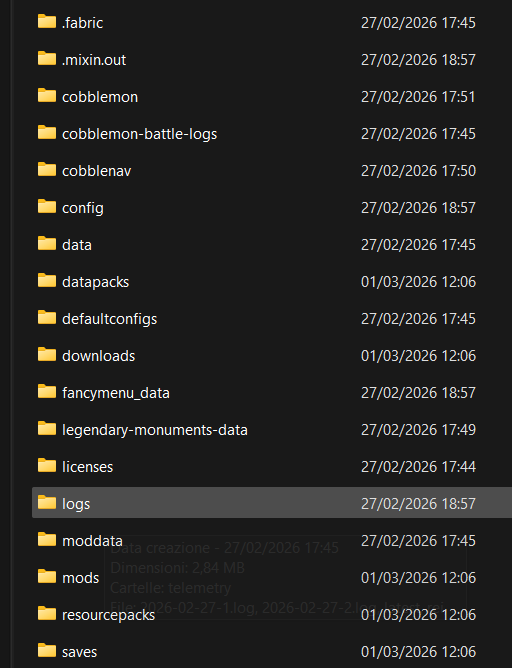Click the cobblenav folder icon

[x=47, y=170]
